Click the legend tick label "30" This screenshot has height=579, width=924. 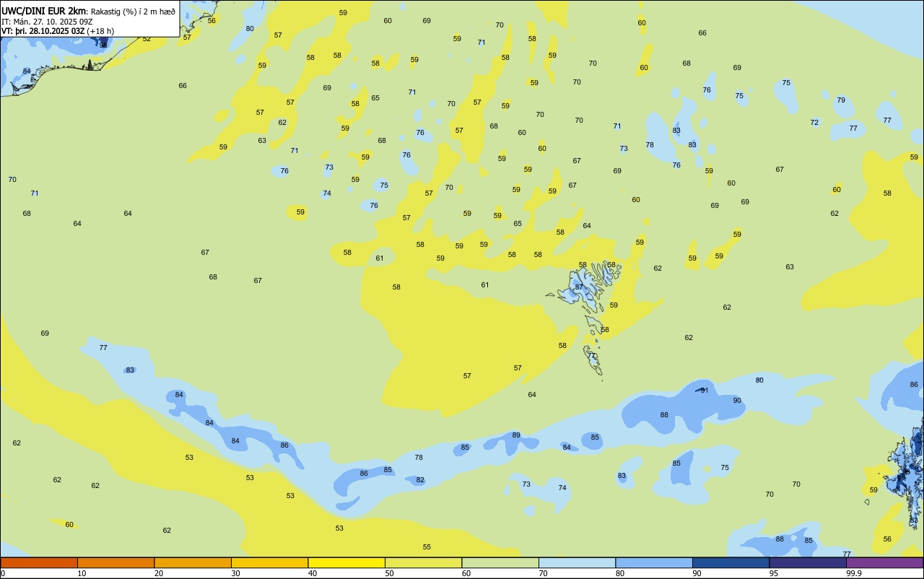(235, 573)
